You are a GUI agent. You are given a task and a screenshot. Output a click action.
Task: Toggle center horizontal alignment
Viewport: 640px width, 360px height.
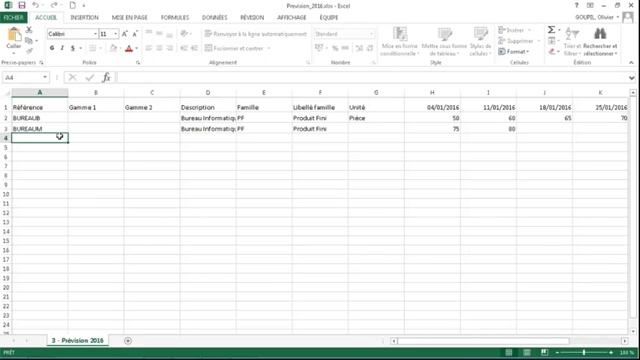[x=159, y=48]
